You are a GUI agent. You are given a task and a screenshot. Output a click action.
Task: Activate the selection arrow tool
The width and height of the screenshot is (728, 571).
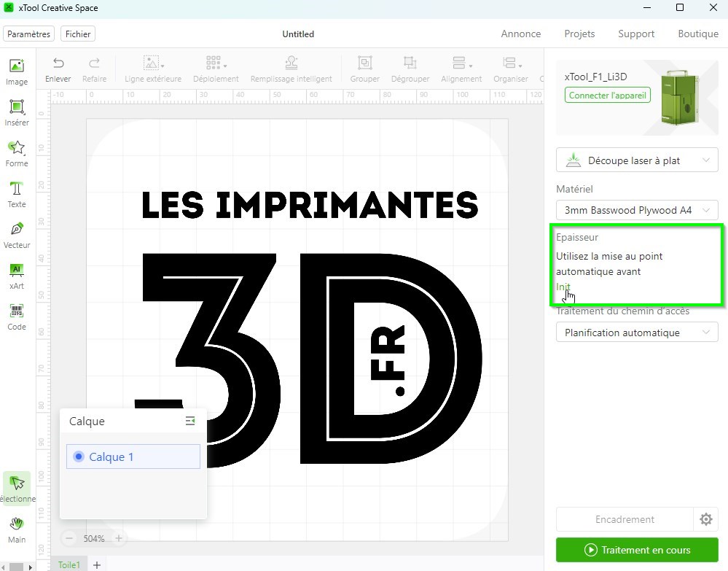[x=17, y=487]
